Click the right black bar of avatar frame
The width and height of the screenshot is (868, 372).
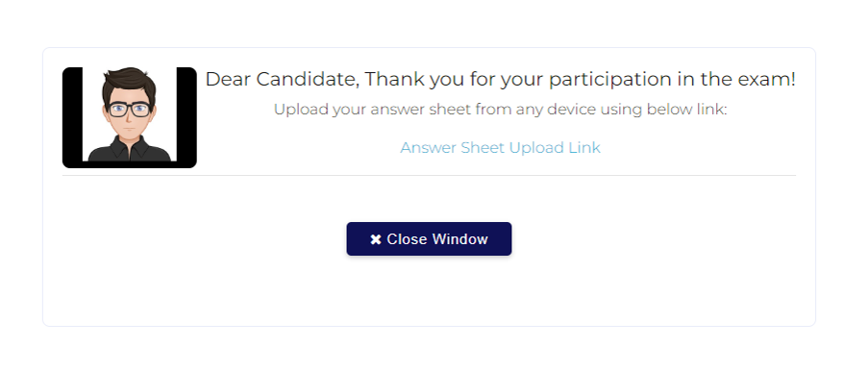(187, 117)
